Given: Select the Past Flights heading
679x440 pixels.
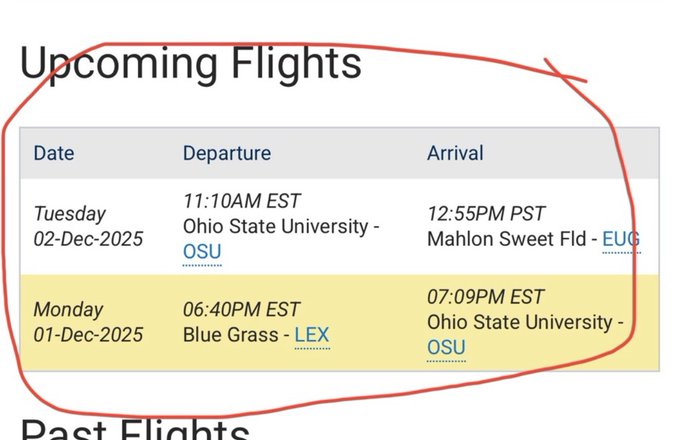Looking at the screenshot, I should point(135,430).
